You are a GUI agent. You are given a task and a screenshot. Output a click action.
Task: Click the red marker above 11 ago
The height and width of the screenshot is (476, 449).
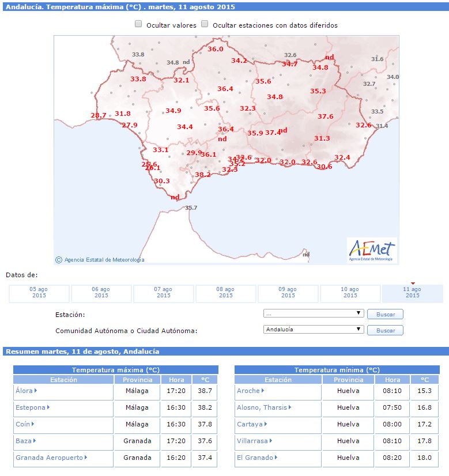[413, 283]
